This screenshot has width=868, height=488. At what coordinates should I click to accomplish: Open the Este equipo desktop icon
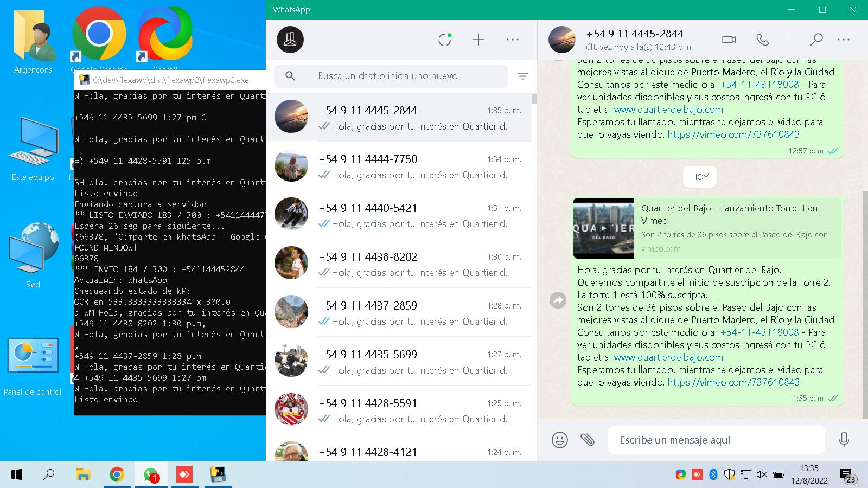tap(33, 149)
